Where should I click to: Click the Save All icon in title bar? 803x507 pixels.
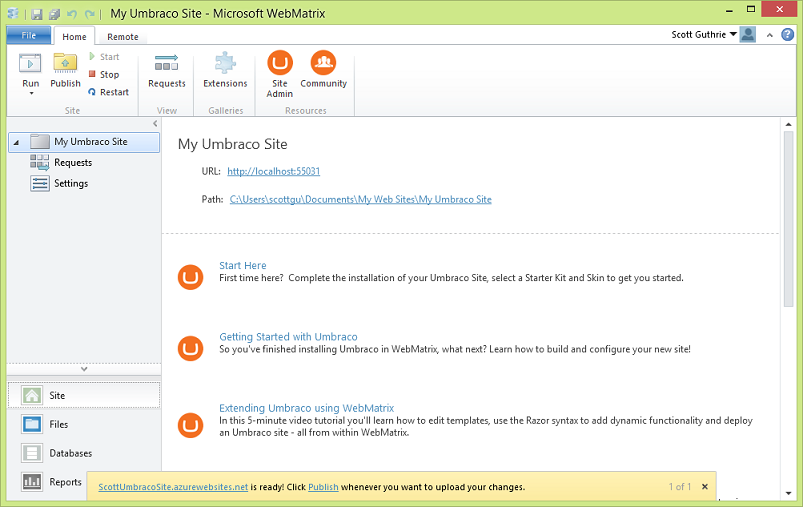pyautogui.click(x=54, y=14)
